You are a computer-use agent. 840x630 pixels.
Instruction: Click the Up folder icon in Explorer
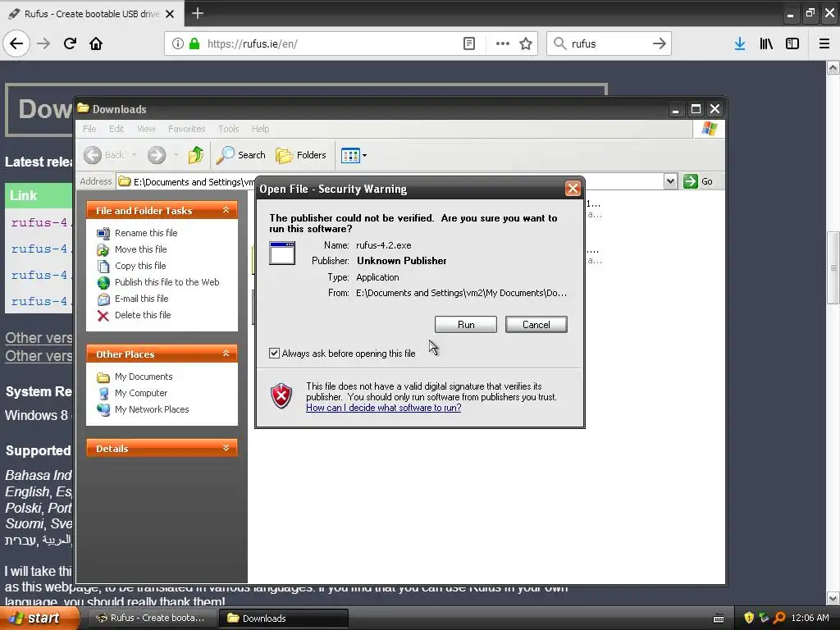click(x=195, y=155)
